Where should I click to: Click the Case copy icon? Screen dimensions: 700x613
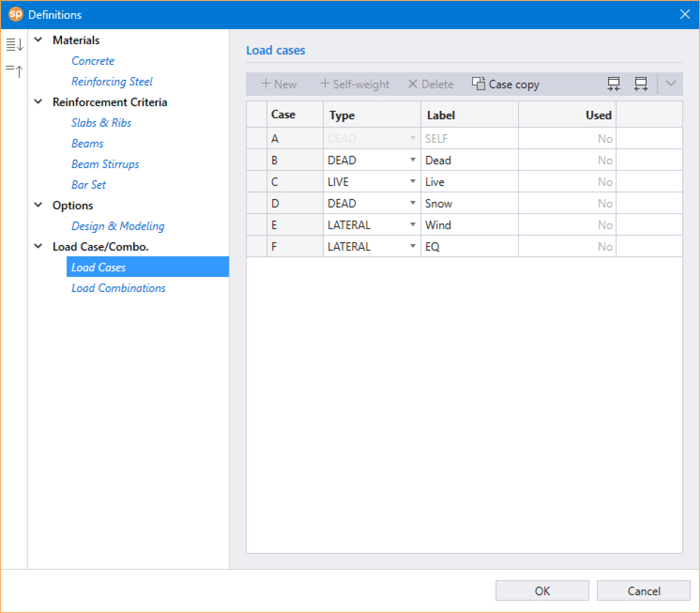pyautogui.click(x=478, y=84)
